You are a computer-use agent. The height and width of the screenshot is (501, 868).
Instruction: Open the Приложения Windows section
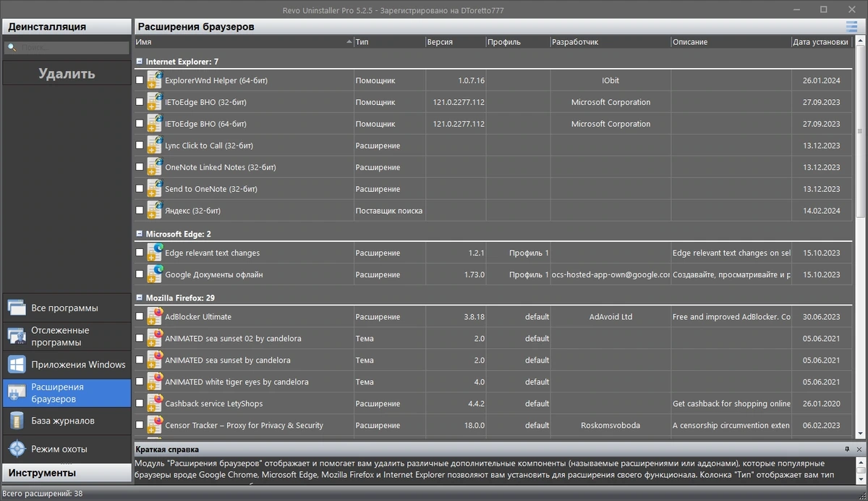(x=67, y=364)
